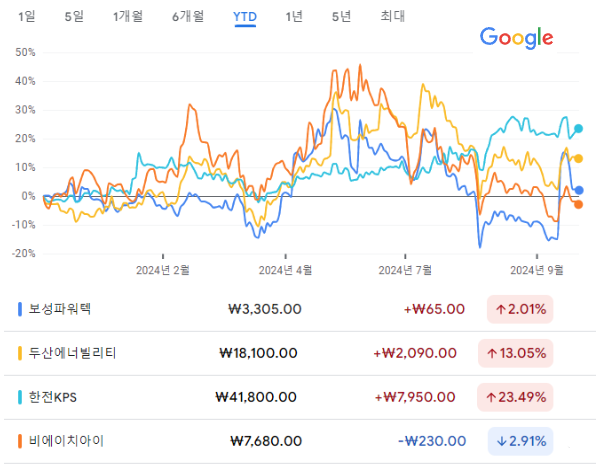Click the ↑13.05% change badge
Viewport: 608px width, 470px height.
click(516, 353)
